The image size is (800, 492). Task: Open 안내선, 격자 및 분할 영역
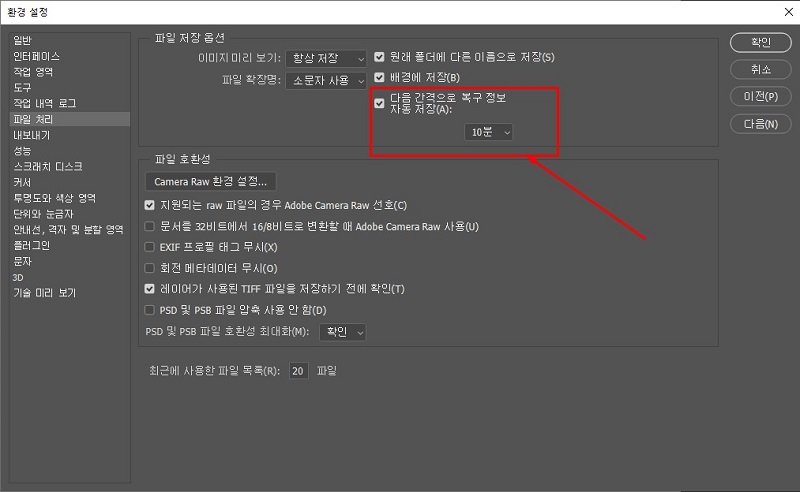click(x=68, y=230)
